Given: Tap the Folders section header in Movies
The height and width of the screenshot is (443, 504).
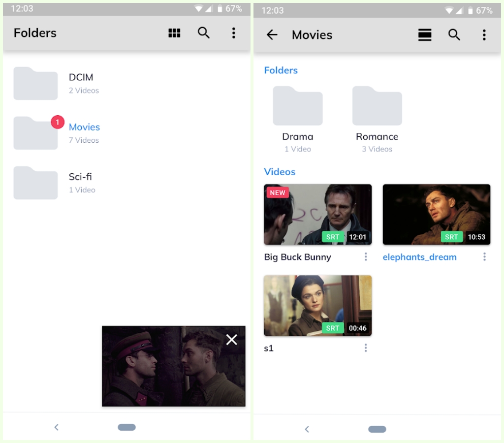Looking at the screenshot, I should tap(281, 70).
